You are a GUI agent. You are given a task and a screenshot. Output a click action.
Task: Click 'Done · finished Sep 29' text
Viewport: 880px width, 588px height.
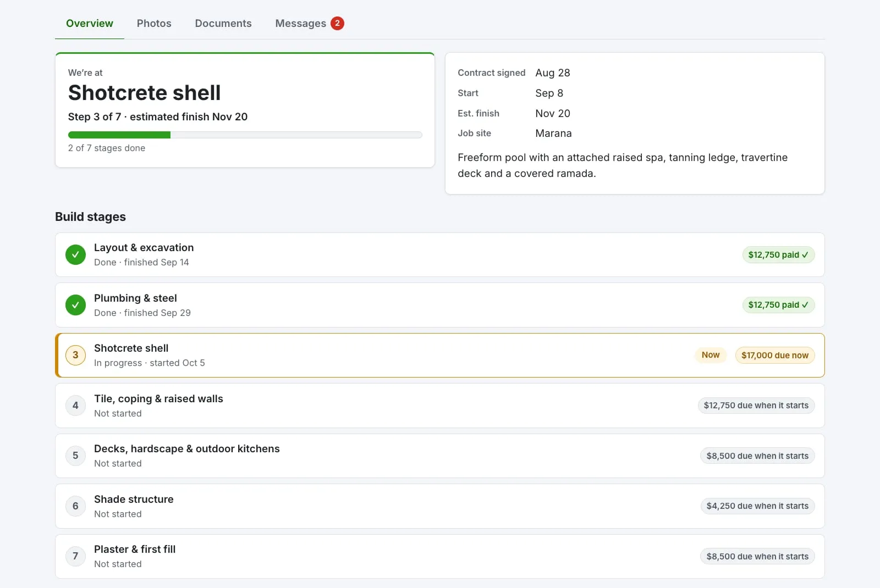tap(142, 313)
